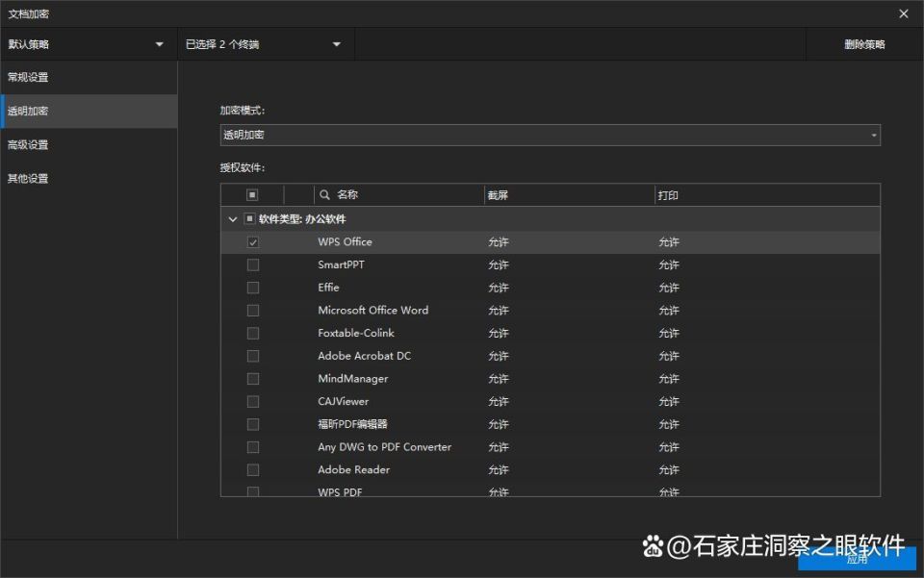This screenshot has height=578, width=924.
Task: Open the 加密模式 透明加密 combo box
Action: coord(551,135)
